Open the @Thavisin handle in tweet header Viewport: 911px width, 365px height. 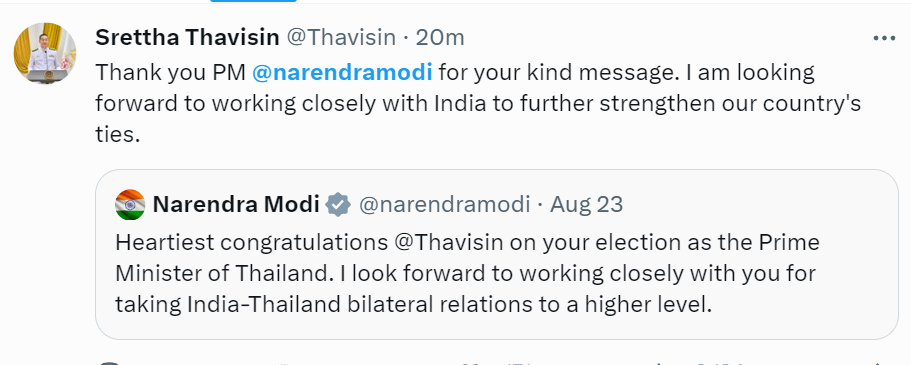[x=342, y=38]
